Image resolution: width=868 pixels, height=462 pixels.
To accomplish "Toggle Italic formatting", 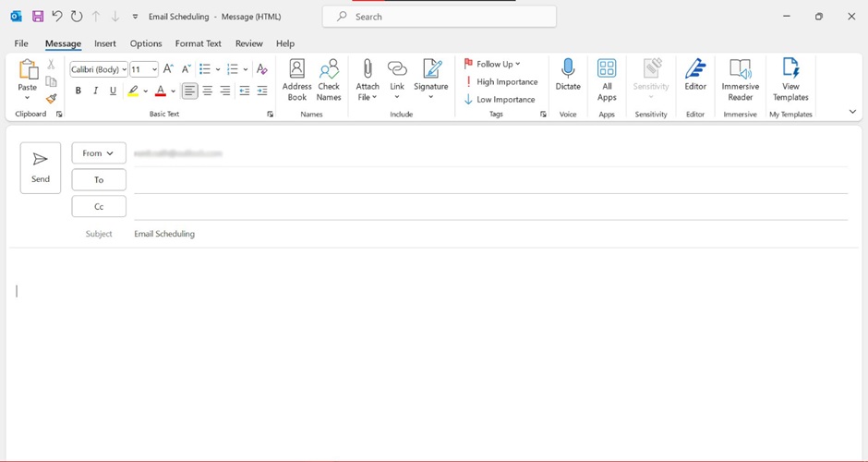I will tap(95, 91).
